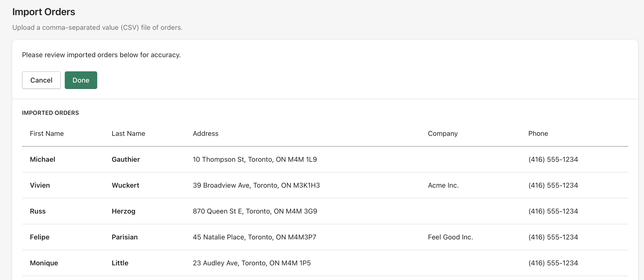The image size is (644, 280).
Task: Click Monique Little's address entry
Action: [x=252, y=263]
